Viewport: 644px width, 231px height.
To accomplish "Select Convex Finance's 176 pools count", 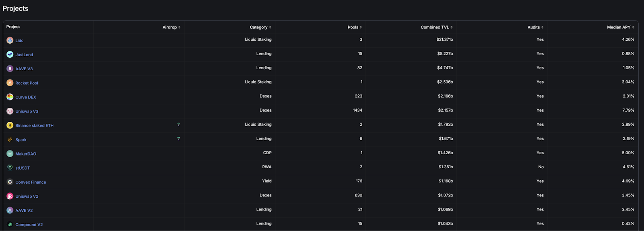I will point(359,181).
